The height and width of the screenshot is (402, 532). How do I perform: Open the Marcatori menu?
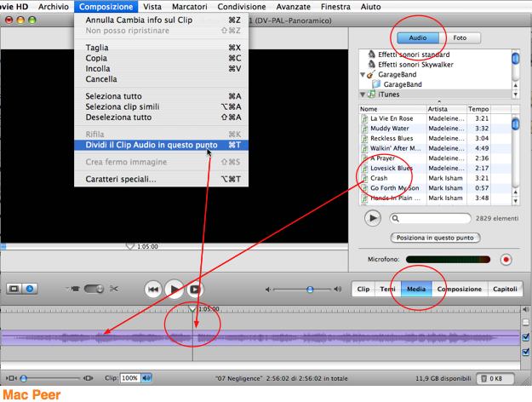(189, 7)
